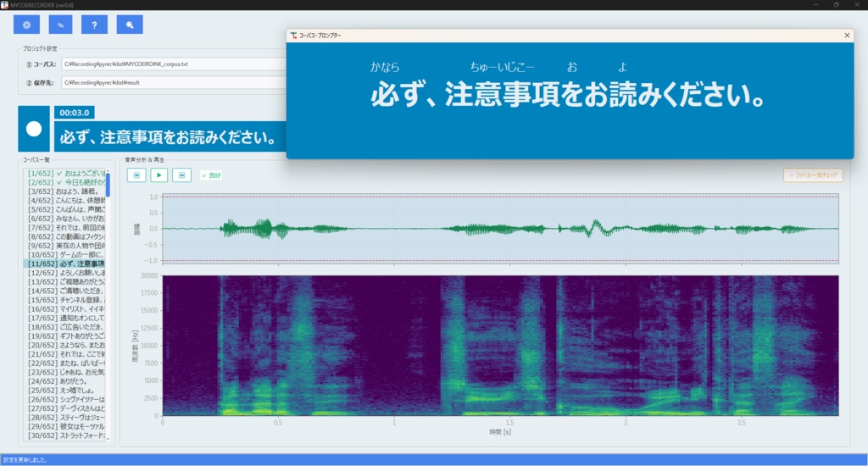Play the recorded audio
This screenshot has height=466, width=868.
point(159,175)
